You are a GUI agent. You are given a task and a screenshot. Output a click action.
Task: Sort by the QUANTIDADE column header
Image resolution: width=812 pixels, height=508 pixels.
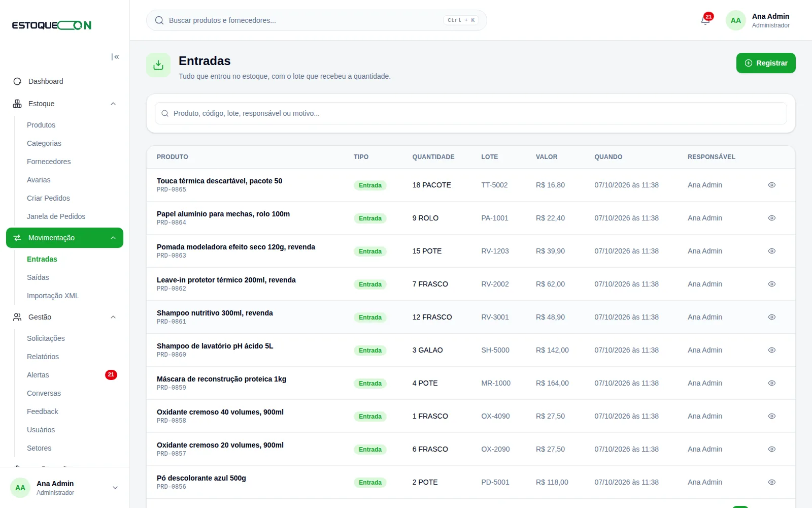(x=433, y=157)
